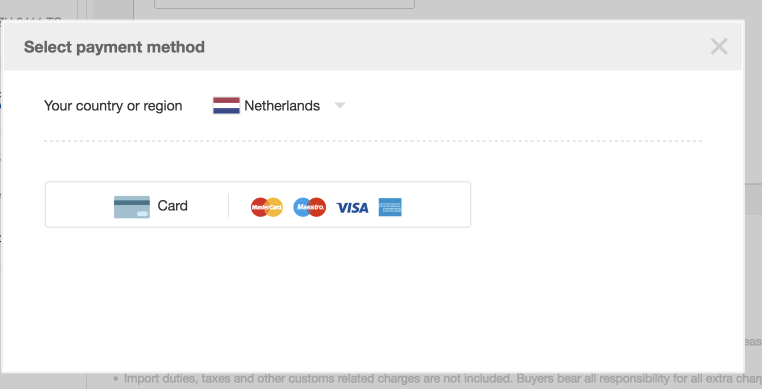Screen dimensions: 762x389
Task: Click the input field behind the dialog top
Action: coord(284,4)
